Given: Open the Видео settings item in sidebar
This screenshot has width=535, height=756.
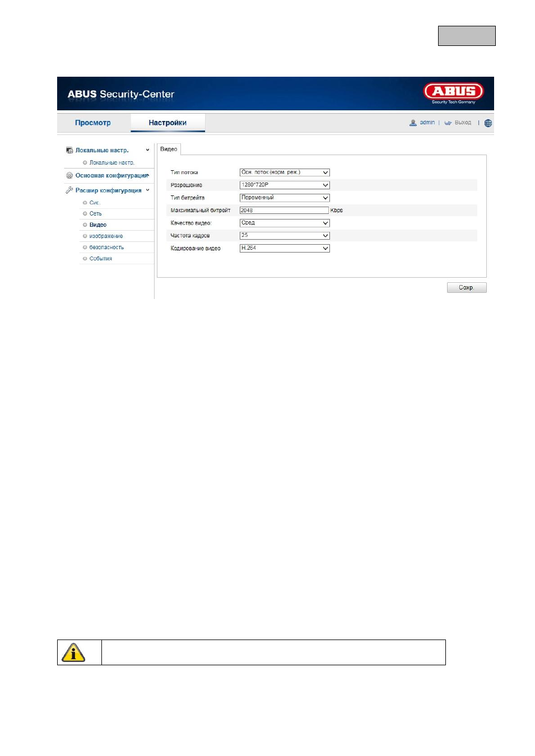Looking at the screenshot, I should [98, 225].
